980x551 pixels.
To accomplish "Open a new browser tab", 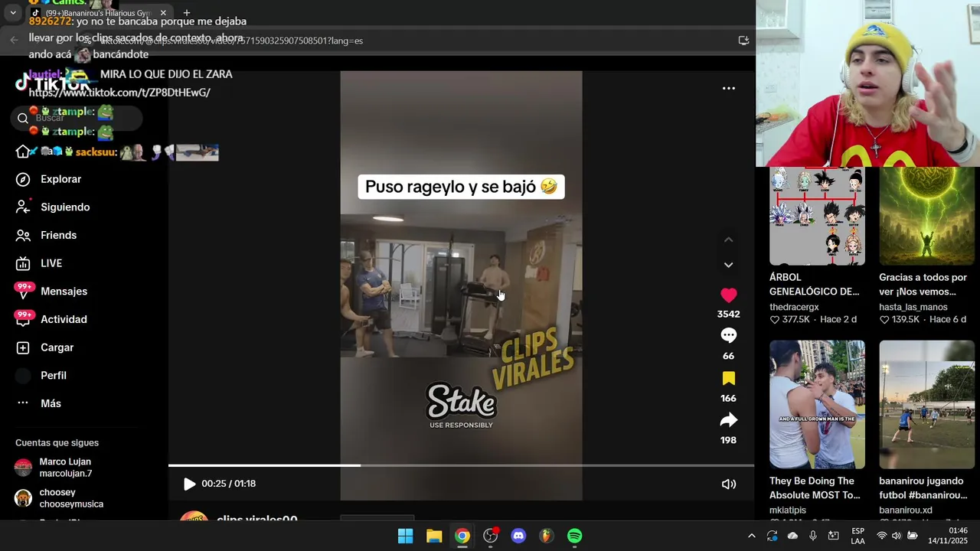I will pos(186,13).
